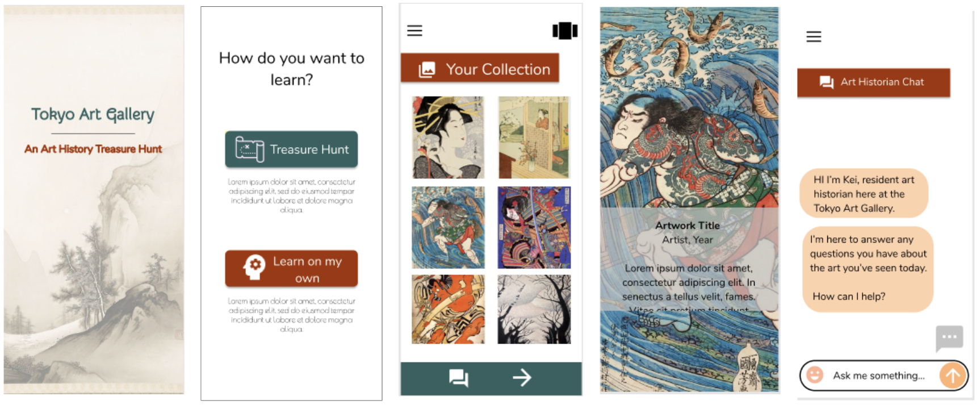Click the Tokyo Art Gallery title on splash screen
This screenshot has height=409, width=980.
(x=93, y=114)
